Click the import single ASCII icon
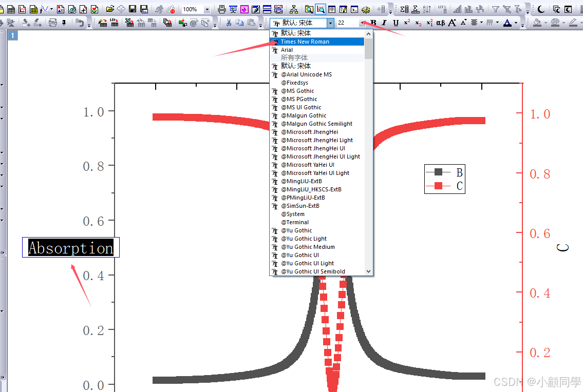The height and width of the screenshot is (392, 583). point(114,23)
